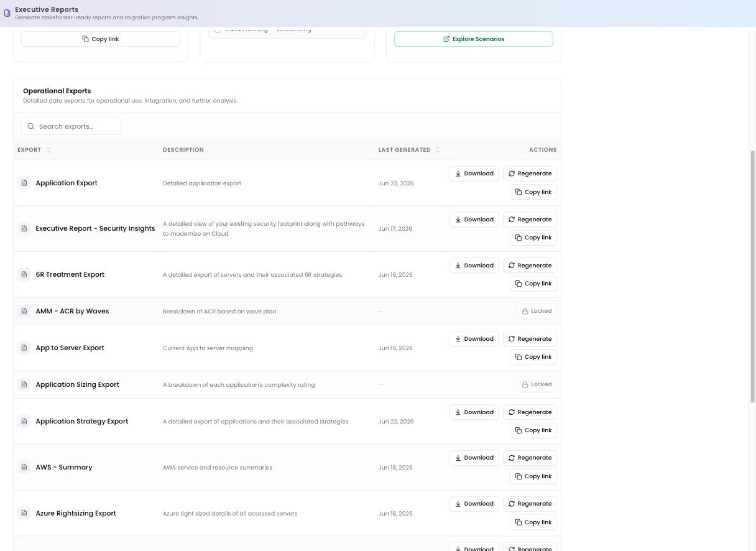Screen dimensions: 756x551
Task: Click the App to Server Export file icon
Action: pyautogui.click(x=24, y=348)
